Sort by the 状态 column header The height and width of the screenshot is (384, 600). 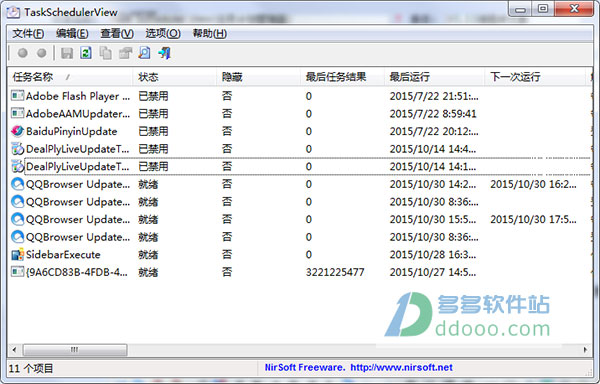pos(175,77)
